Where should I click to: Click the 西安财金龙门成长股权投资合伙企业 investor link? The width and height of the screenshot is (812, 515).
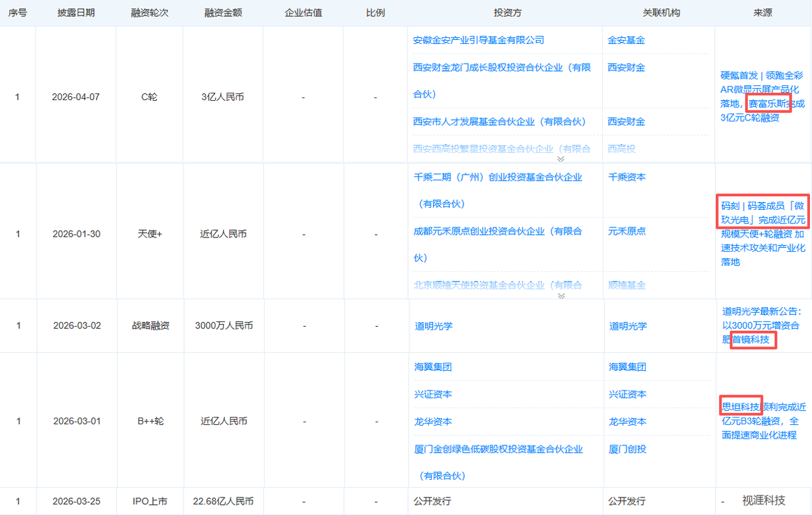[x=501, y=68]
